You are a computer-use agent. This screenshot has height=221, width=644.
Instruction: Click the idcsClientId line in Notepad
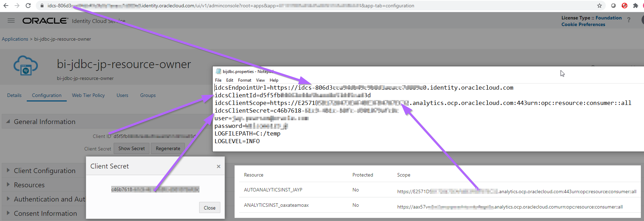click(293, 95)
